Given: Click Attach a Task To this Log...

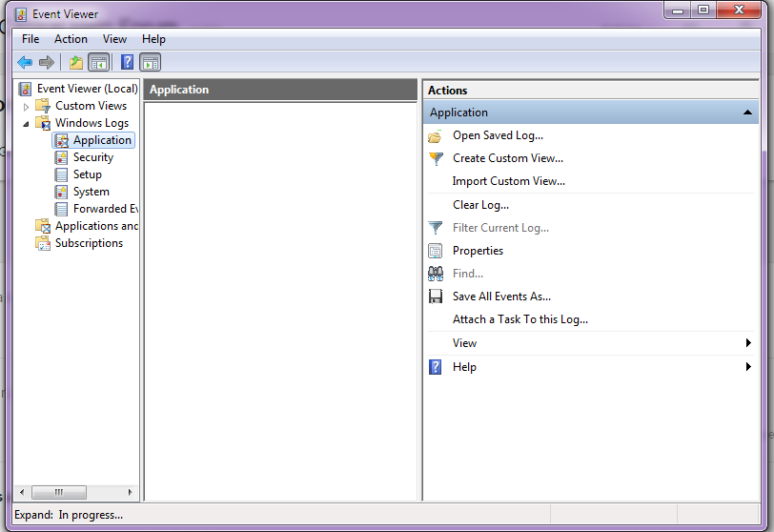Looking at the screenshot, I should [519, 319].
